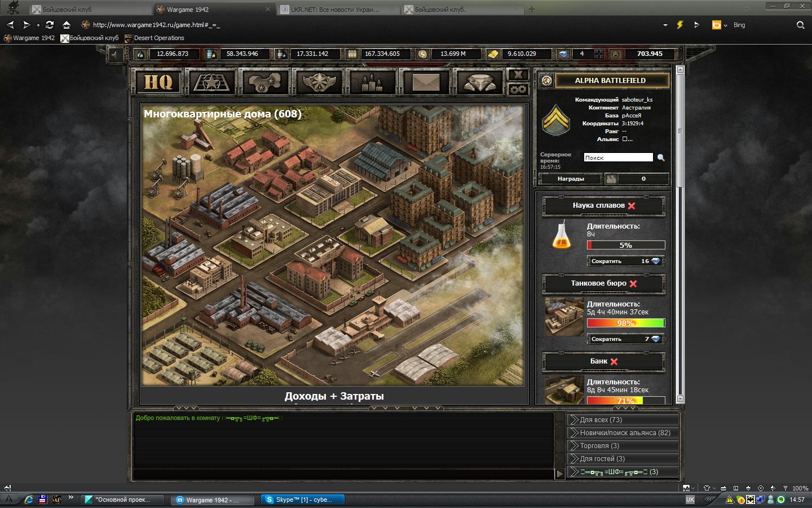Click the sidebar scrollbar up arrow
The width and height of the screenshot is (812, 508).
click(x=680, y=70)
